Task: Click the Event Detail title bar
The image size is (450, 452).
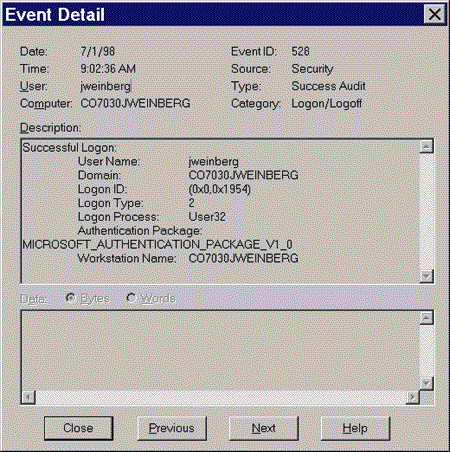Action: point(213,14)
